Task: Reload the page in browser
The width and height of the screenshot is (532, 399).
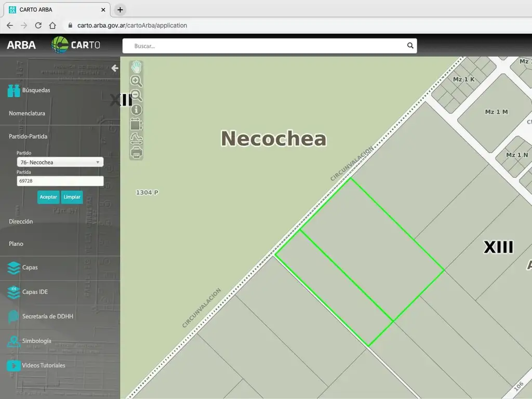Action: 38,25
